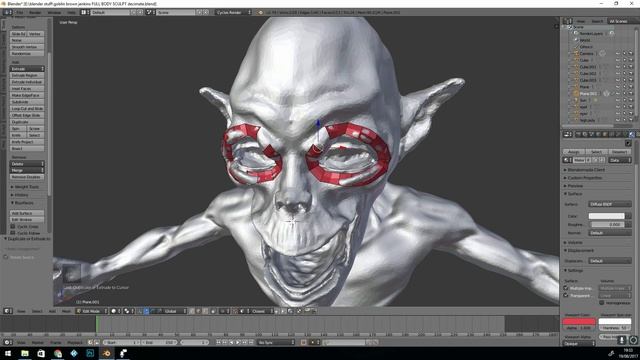Image resolution: width=640 pixels, height=360 pixels.
Task: Click the timeline editor type icon
Action: (x=7, y=342)
